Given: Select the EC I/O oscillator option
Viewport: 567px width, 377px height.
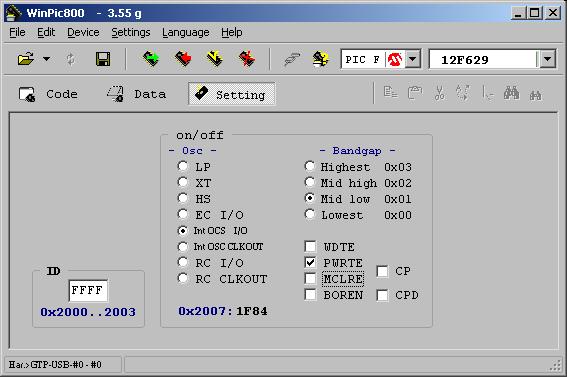Looking at the screenshot, I should (183, 214).
